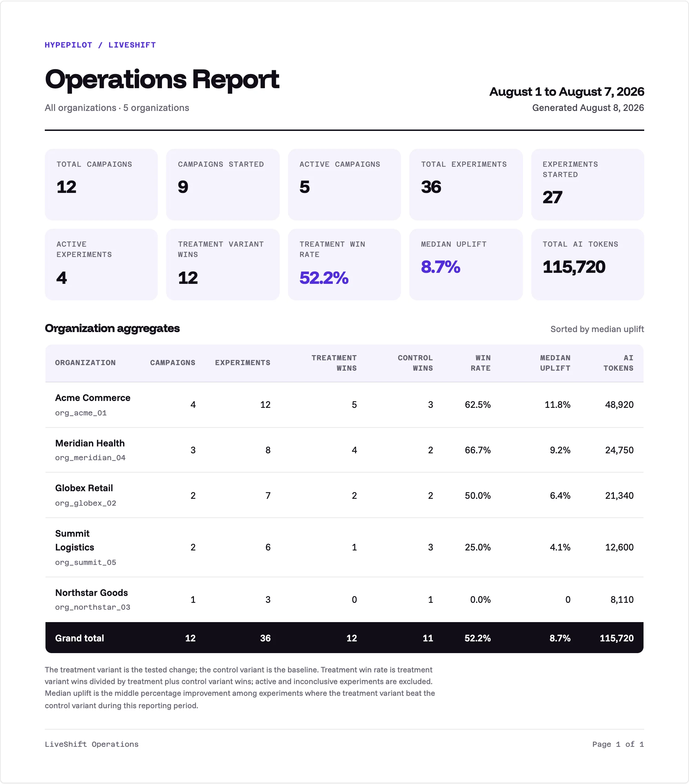Click the Organization aggregates heading
689x784 pixels.
pyautogui.click(x=112, y=328)
